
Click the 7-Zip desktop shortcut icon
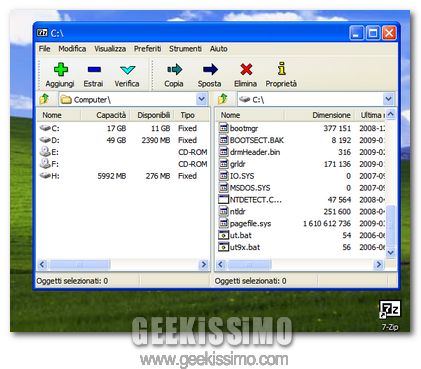[x=390, y=309]
